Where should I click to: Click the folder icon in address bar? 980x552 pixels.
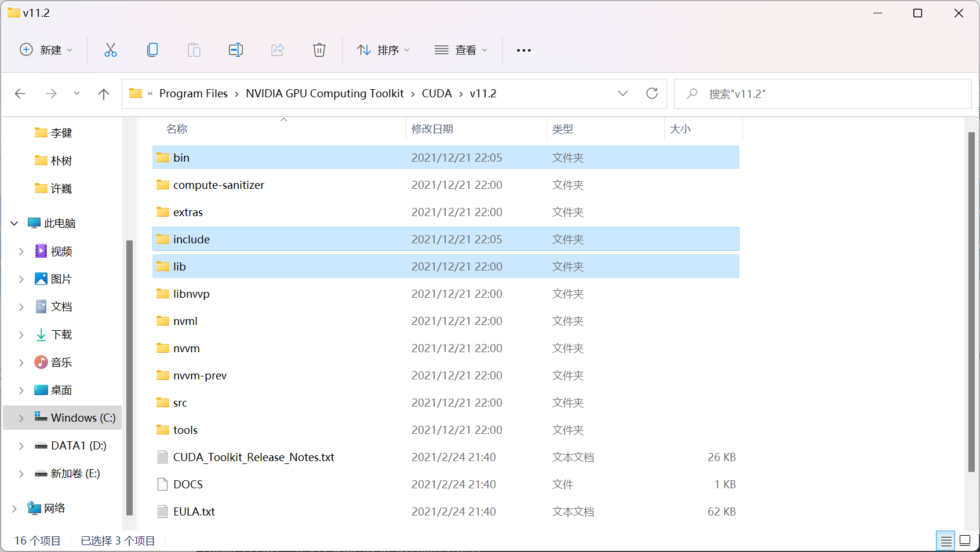pyautogui.click(x=136, y=93)
